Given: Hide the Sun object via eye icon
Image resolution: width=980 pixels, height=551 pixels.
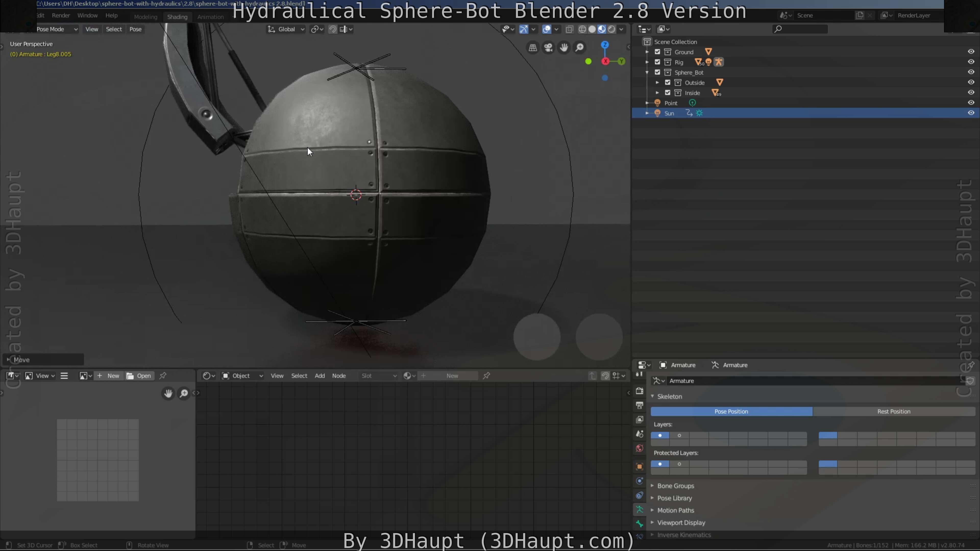Looking at the screenshot, I should point(971,113).
